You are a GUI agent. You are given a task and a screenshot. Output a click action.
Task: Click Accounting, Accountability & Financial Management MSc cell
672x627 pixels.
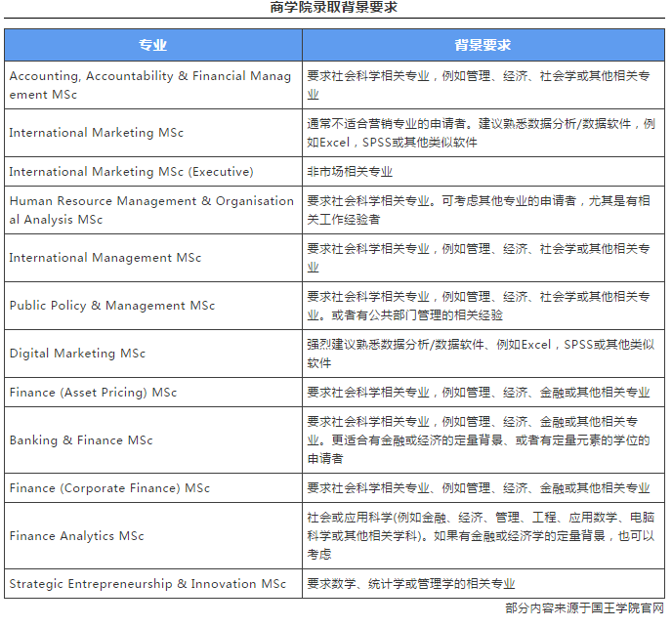[150, 85]
